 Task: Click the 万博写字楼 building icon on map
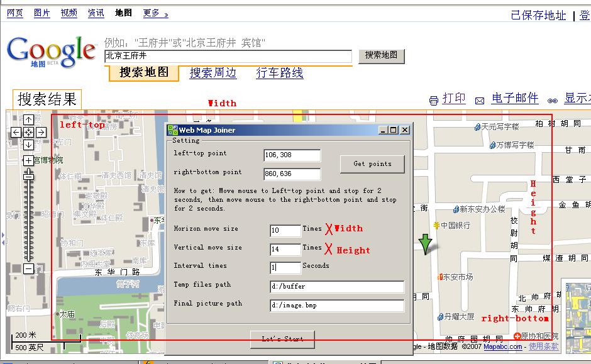coord(493,145)
